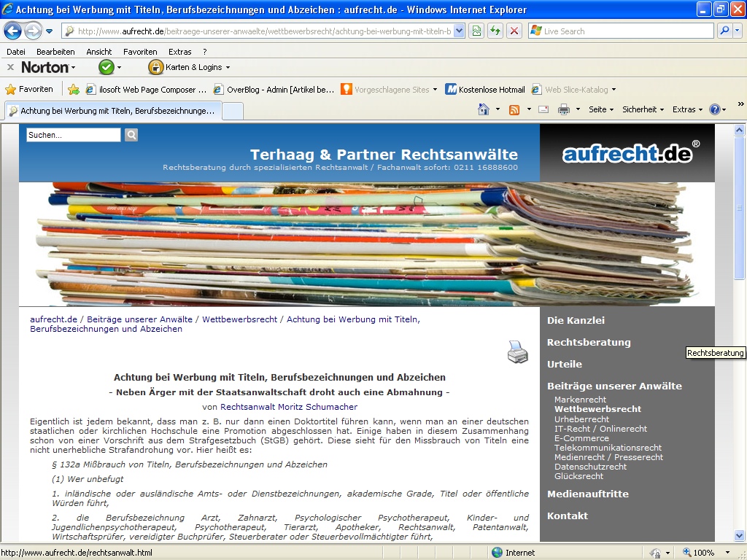747x560 pixels.
Task: Open the OverBlog Admin favorite link
Action: [x=273, y=90]
